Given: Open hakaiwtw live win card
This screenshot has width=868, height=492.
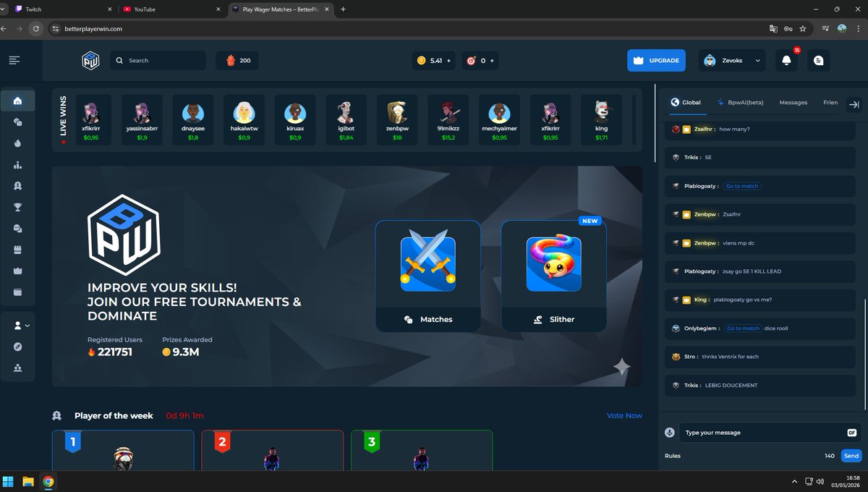Looking at the screenshot, I should (244, 119).
